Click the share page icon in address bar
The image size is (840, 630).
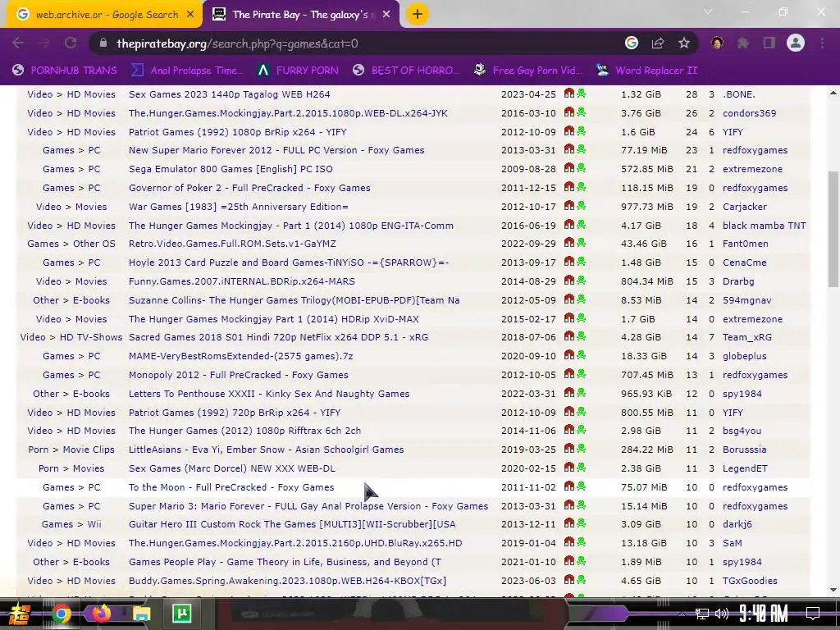pyautogui.click(x=658, y=43)
